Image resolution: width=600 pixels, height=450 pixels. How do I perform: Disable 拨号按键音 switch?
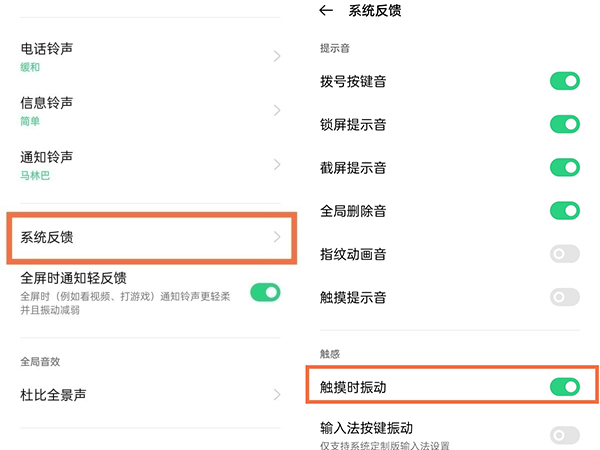tap(565, 81)
